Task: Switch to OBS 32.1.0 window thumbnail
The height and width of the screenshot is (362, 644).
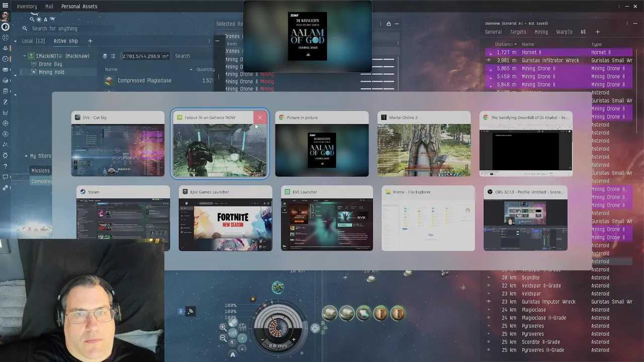Action: coord(526,218)
